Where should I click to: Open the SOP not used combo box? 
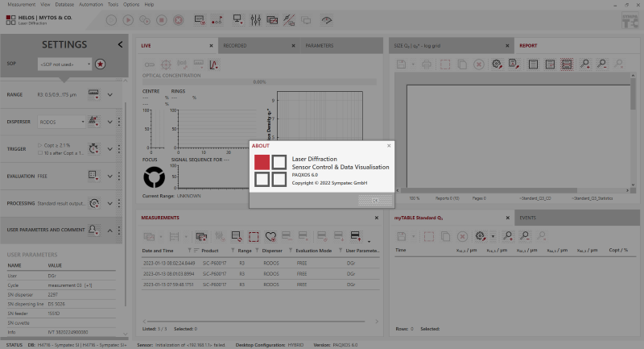click(64, 64)
